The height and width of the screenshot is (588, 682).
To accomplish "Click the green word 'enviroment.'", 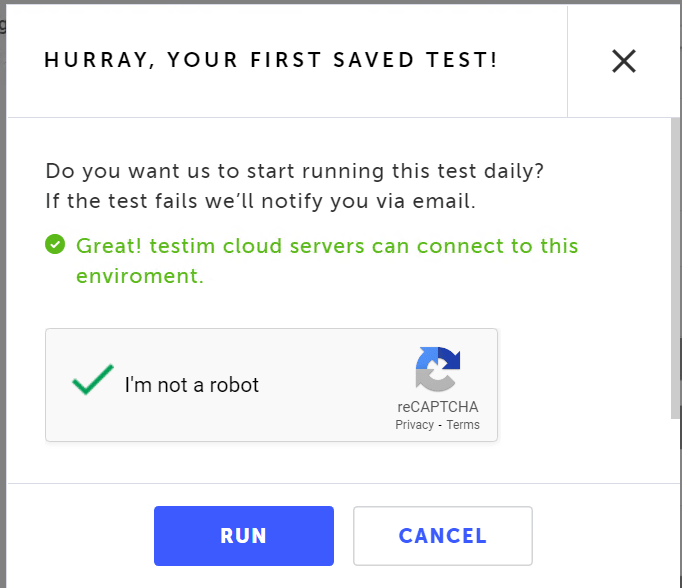I will [x=140, y=276].
